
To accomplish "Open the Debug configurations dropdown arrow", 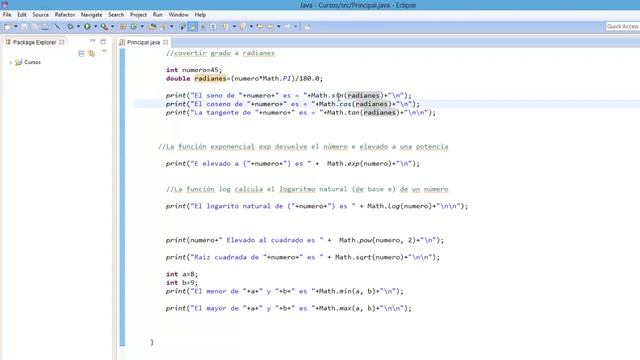I will (x=78, y=27).
